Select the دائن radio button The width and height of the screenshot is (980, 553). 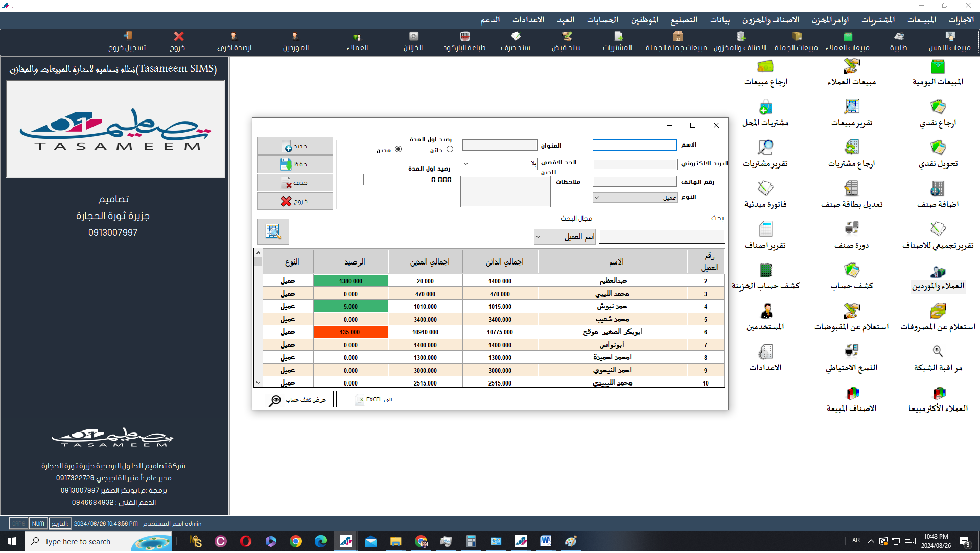450,150
